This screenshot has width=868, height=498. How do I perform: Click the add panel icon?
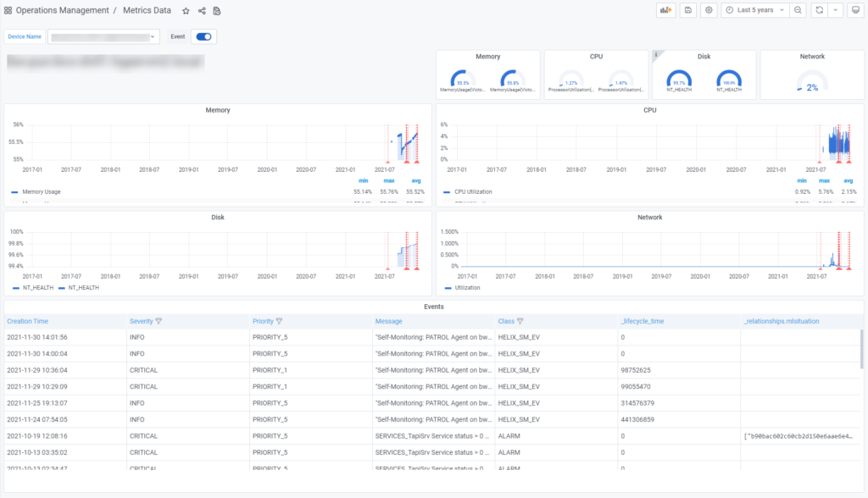click(666, 9)
